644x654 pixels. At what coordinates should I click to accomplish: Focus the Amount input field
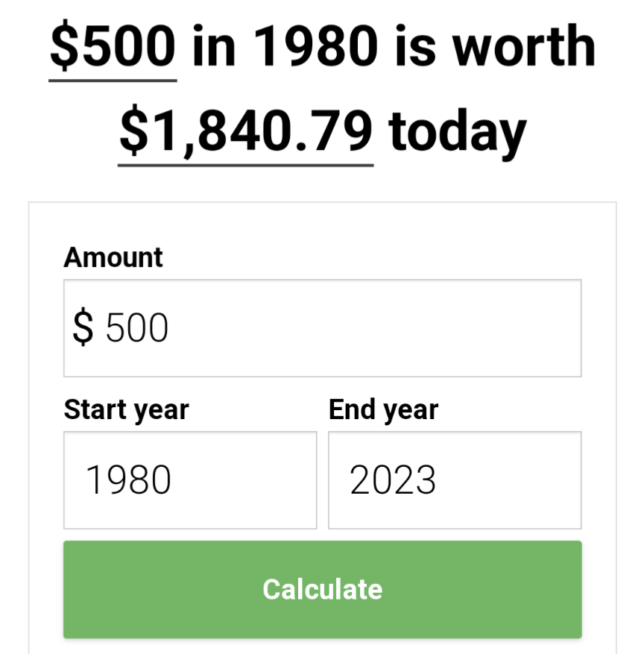tap(322, 328)
